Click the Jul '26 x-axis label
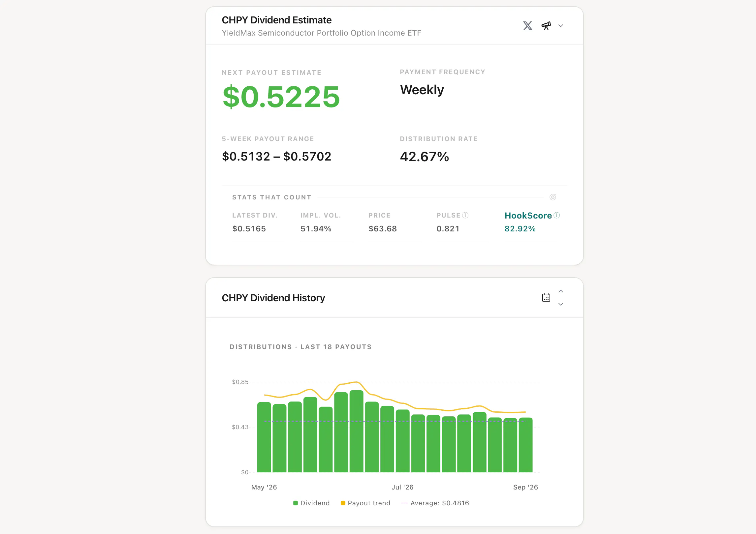This screenshot has height=534, width=756. (x=402, y=487)
